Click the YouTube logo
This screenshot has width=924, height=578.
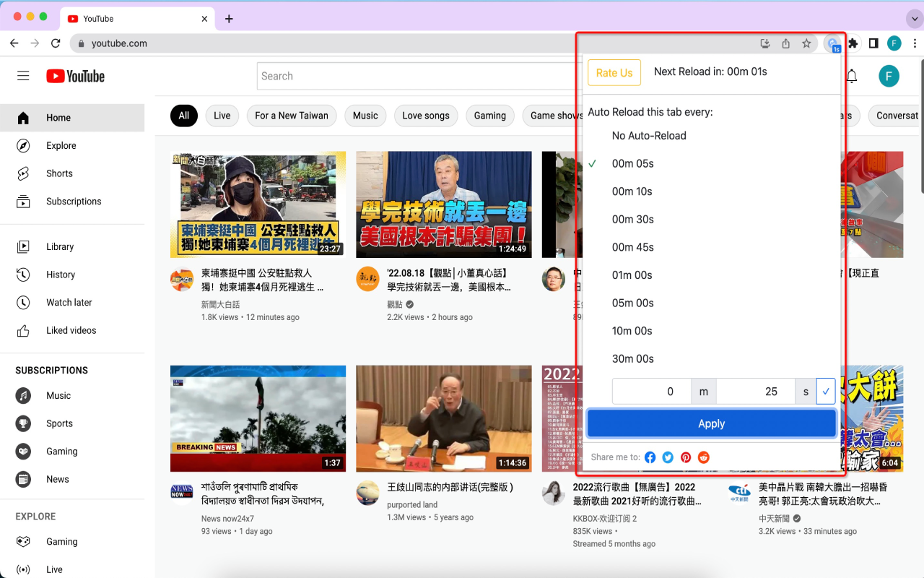(75, 76)
